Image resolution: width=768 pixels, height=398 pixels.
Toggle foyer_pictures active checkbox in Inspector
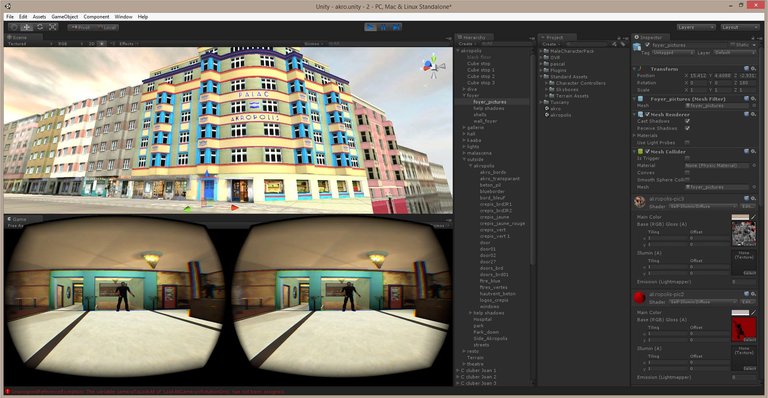648,45
